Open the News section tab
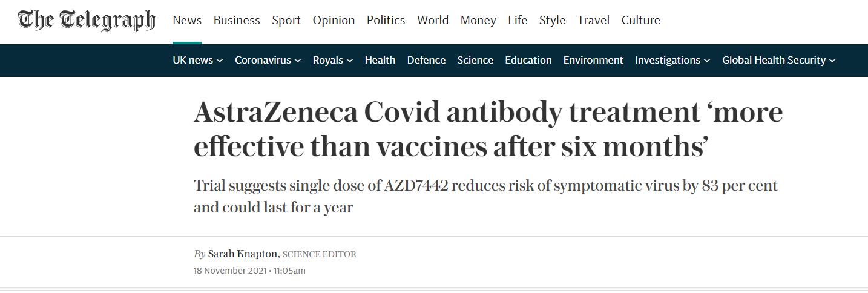The image size is (868, 293). point(187,20)
